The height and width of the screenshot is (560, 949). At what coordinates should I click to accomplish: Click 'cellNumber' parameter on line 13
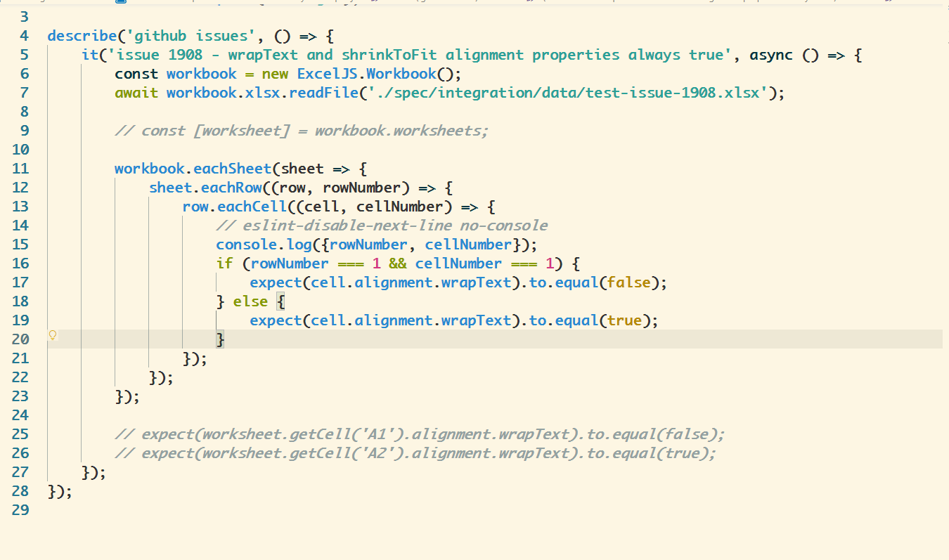(399, 207)
